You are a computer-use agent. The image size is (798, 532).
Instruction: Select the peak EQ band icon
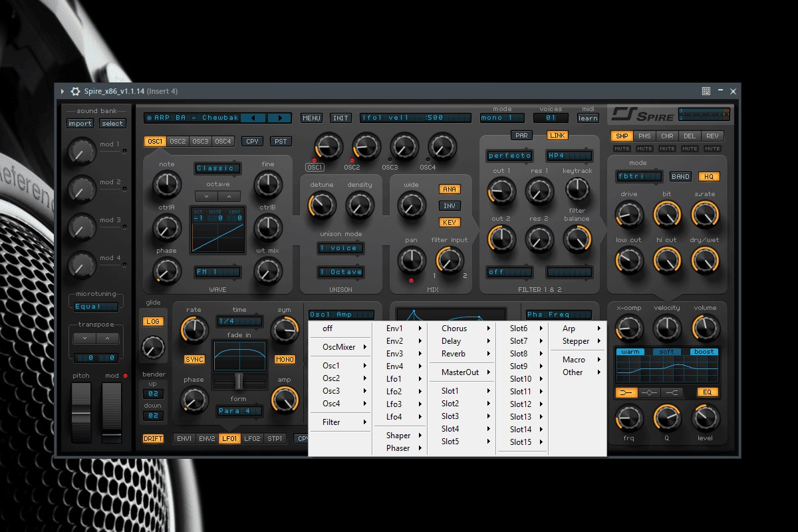650,392
